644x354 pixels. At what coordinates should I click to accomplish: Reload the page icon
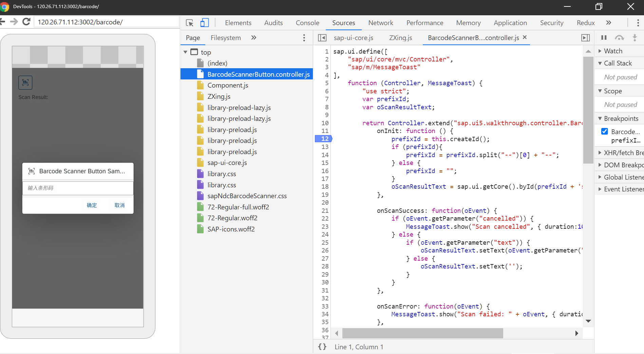click(26, 22)
